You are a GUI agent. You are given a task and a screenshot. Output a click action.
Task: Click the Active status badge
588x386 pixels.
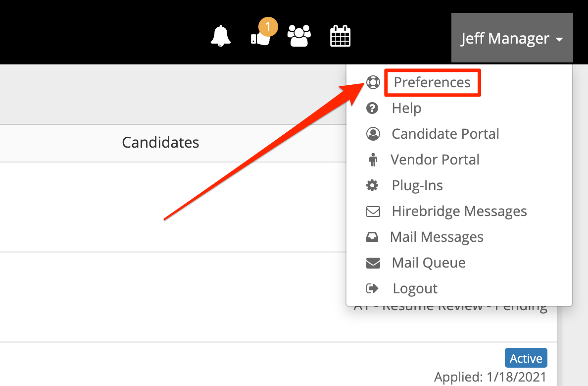click(526, 357)
